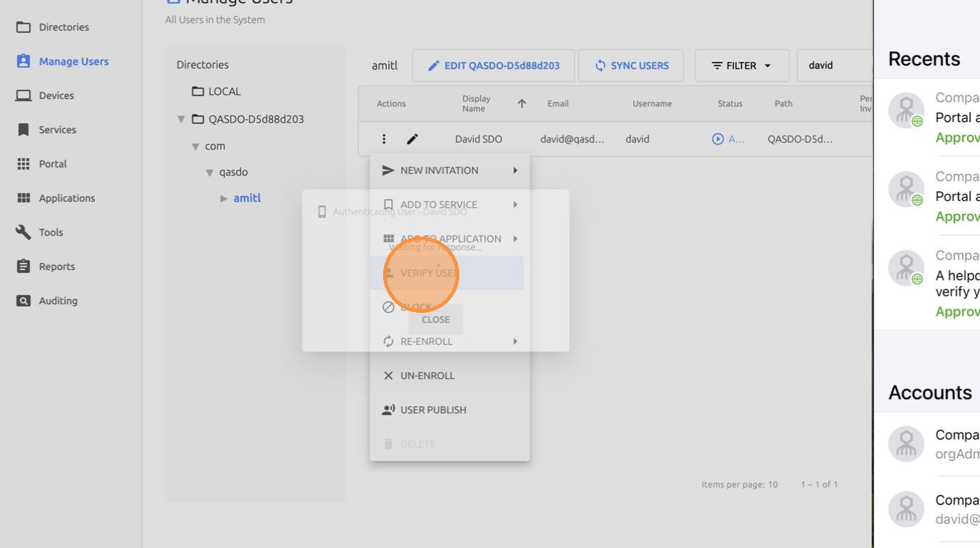Open Services in the sidebar
980x548 pixels.
pyautogui.click(x=46, y=130)
